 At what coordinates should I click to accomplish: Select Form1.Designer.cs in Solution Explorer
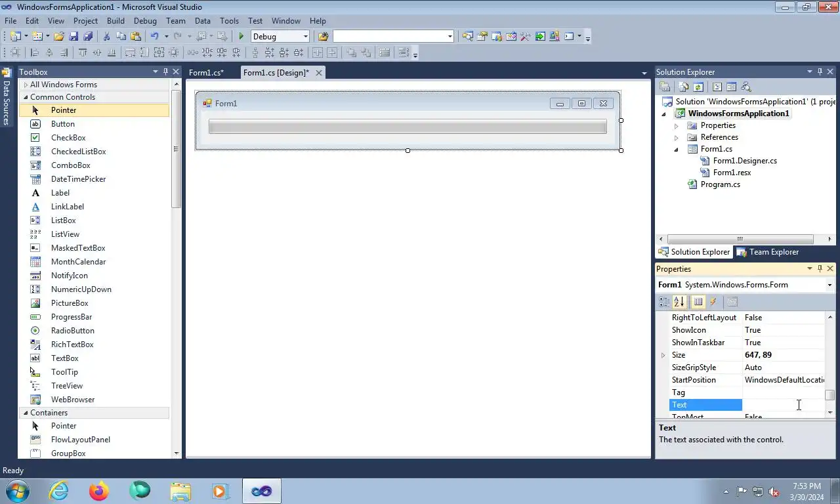[745, 161]
